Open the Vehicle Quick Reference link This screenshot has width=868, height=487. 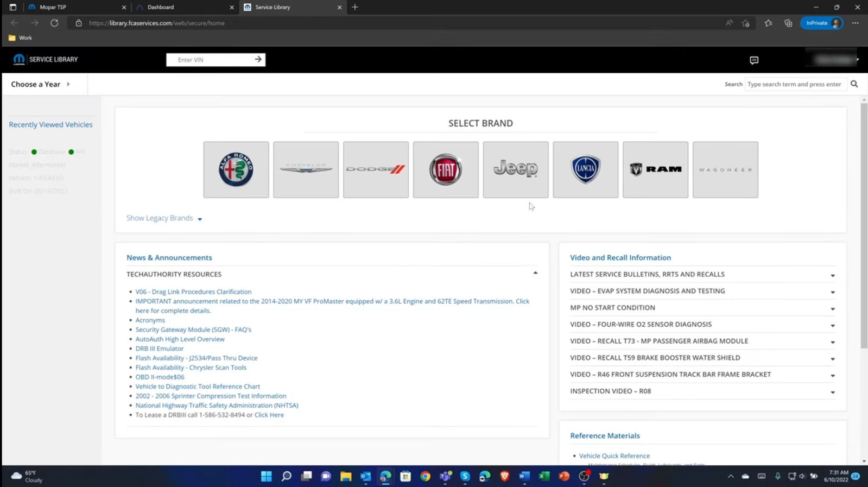[x=614, y=456]
